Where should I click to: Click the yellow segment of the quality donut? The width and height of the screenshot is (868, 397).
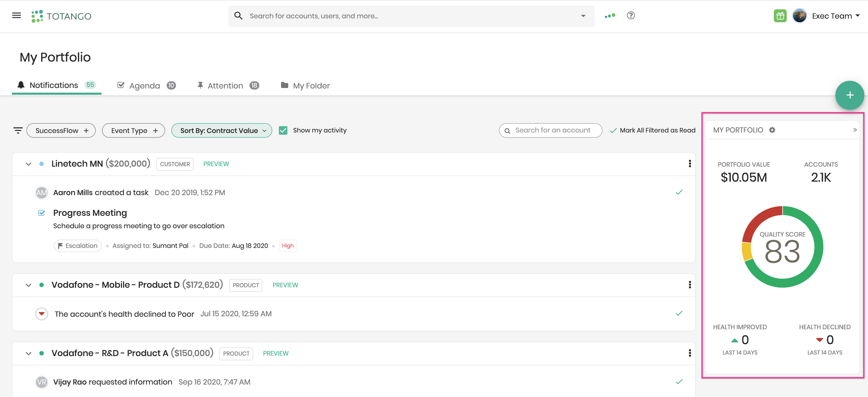747,251
